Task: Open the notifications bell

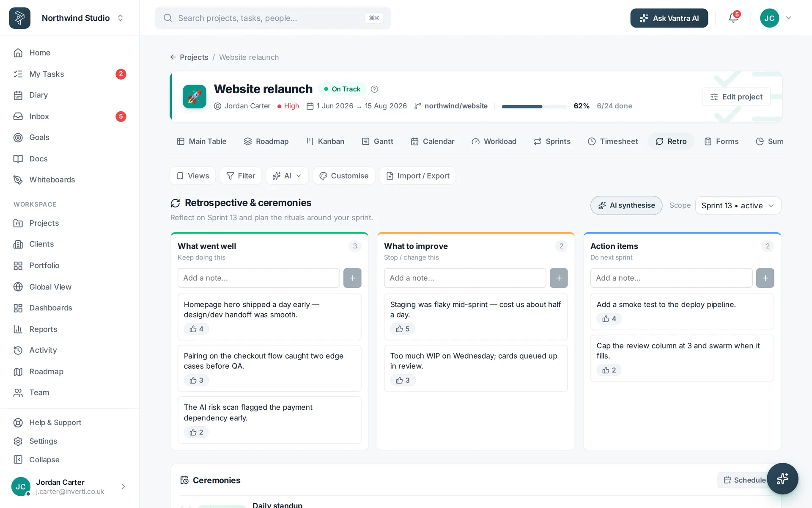Action: (x=733, y=18)
